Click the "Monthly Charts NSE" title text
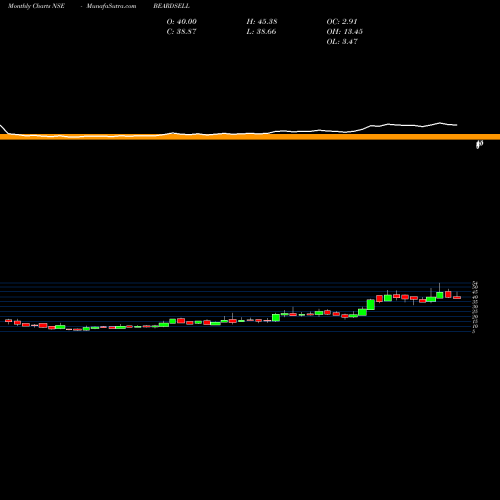 pyautogui.click(x=36, y=6)
